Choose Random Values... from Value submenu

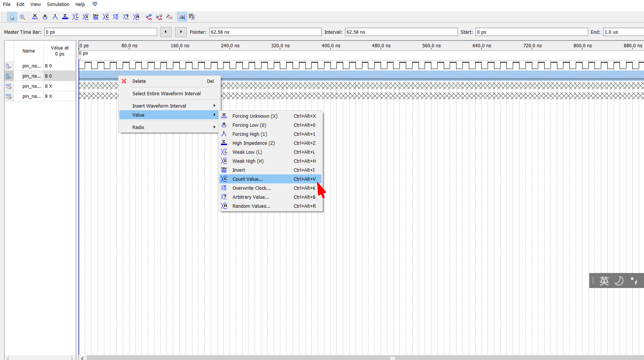(270, 206)
